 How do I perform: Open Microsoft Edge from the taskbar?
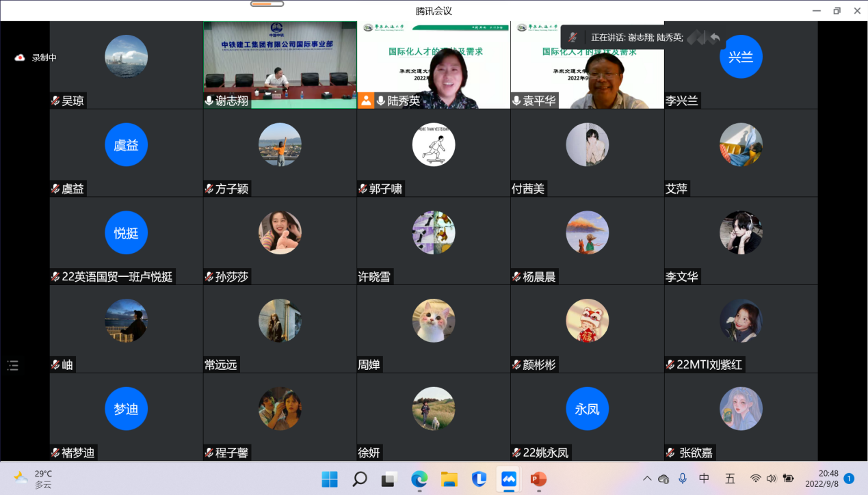pyautogui.click(x=419, y=479)
